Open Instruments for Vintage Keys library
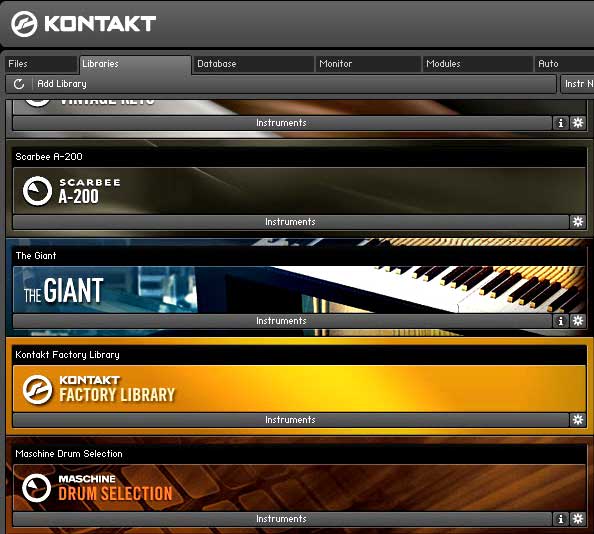 [x=282, y=123]
